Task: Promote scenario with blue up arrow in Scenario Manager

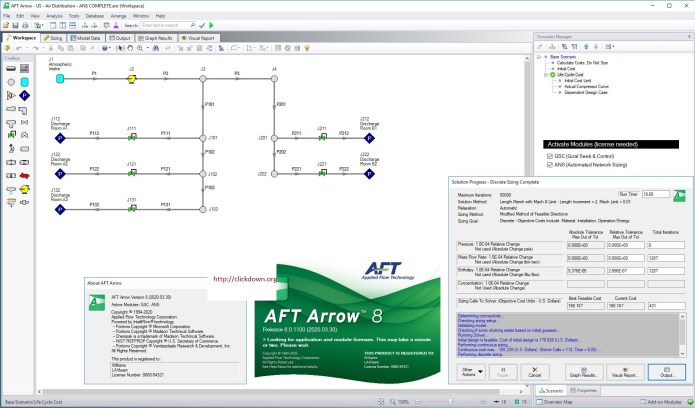Action: pyautogui.click(x=586, y=47)
